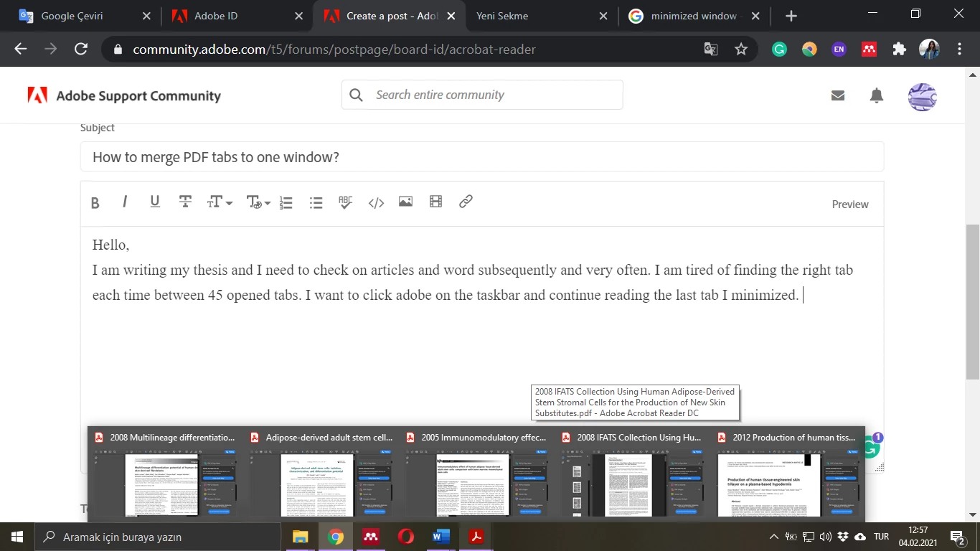Switch to minimized window Google tab
Screen dimensions: 980x551
tap(693, 16)
